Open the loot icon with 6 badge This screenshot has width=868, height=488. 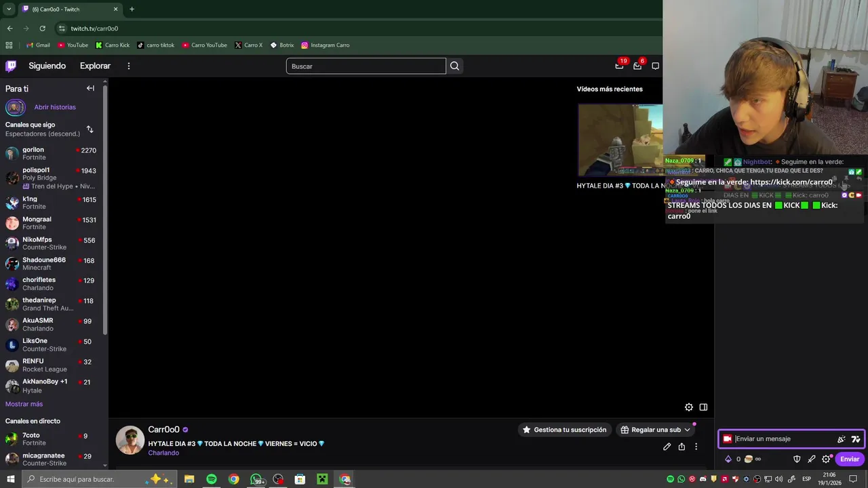click(x=637, y=66)
